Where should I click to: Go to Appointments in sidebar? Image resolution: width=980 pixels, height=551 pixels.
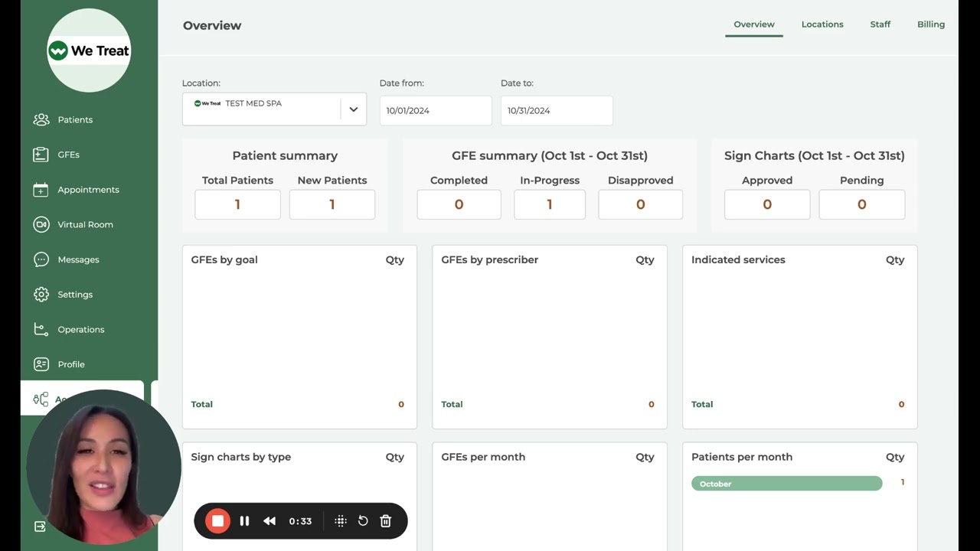(88, 190)
